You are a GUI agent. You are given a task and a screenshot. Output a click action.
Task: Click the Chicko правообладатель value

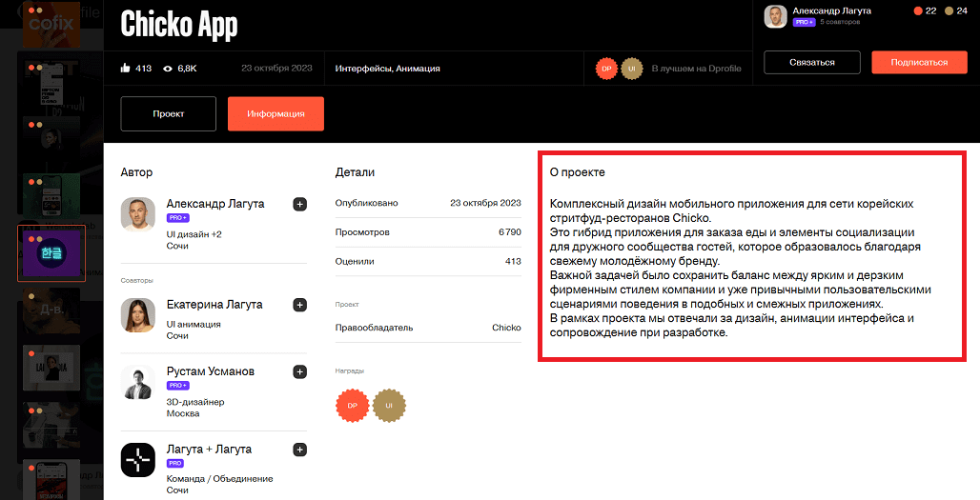tap(506, 328)
